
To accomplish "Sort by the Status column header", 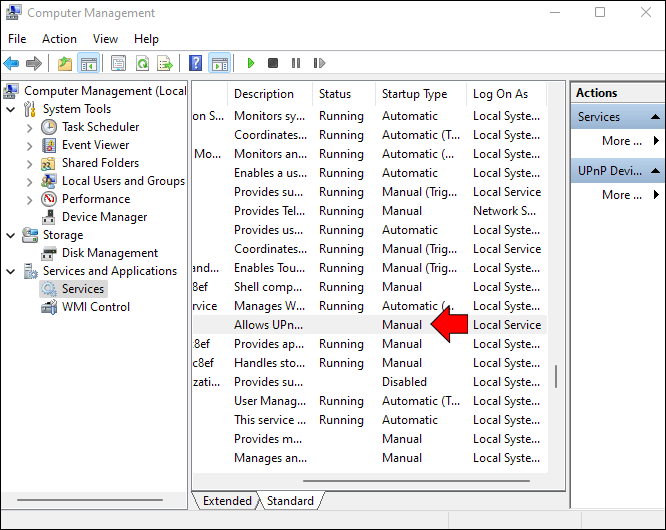I will pyautogui.click(x=344, y=94).
